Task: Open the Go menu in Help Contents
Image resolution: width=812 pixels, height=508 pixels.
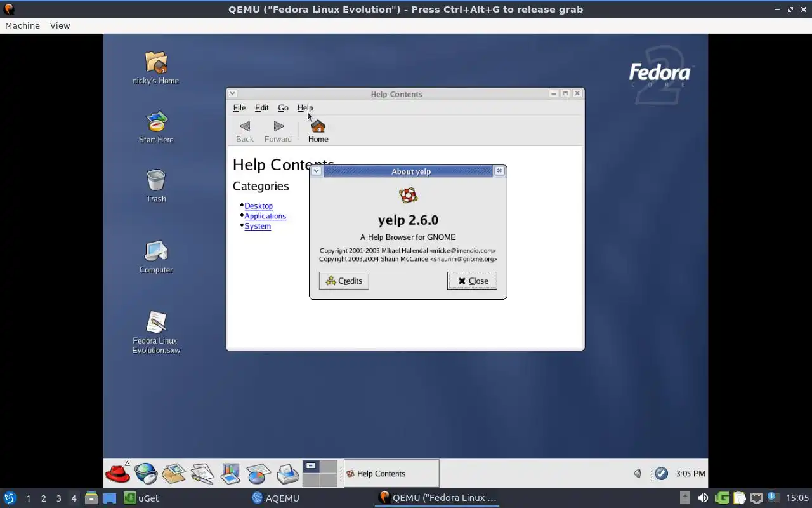Action: 283,108
